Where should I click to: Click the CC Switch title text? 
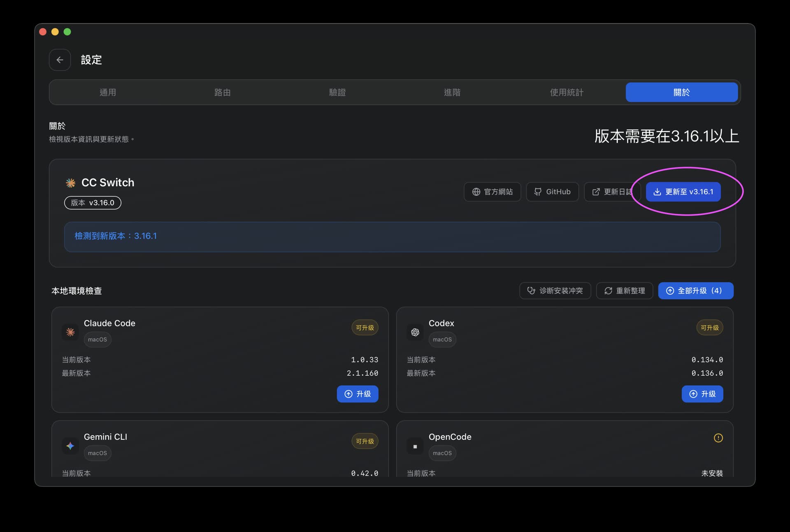click(108, 183)
